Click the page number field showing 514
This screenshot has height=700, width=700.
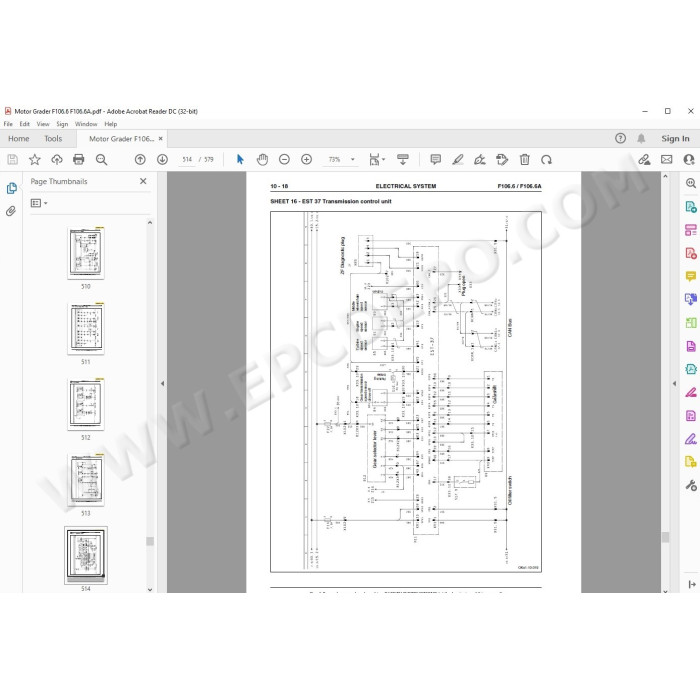click(x=187, y=159)
